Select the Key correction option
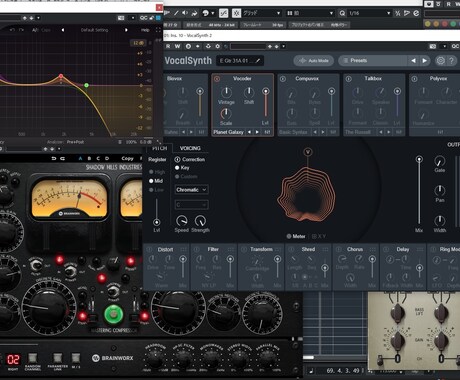Image resolution: width=460 pixels, height=380 pixels. point(182,168)
